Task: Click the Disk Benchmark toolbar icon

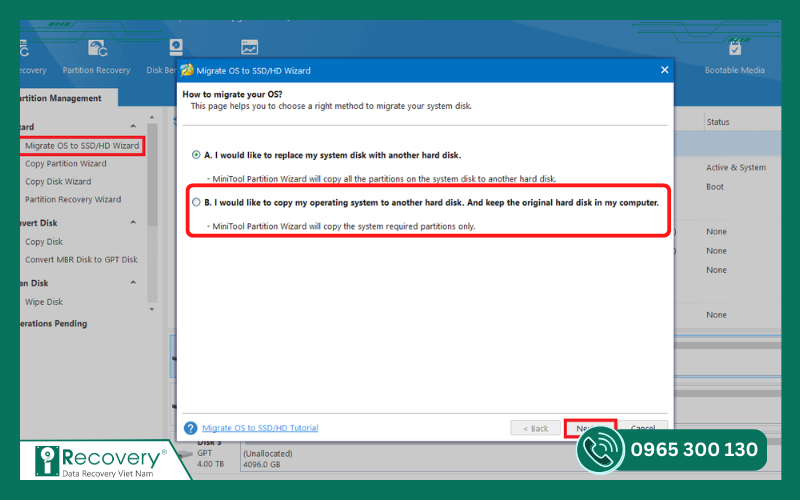Action: pos(176,47)
